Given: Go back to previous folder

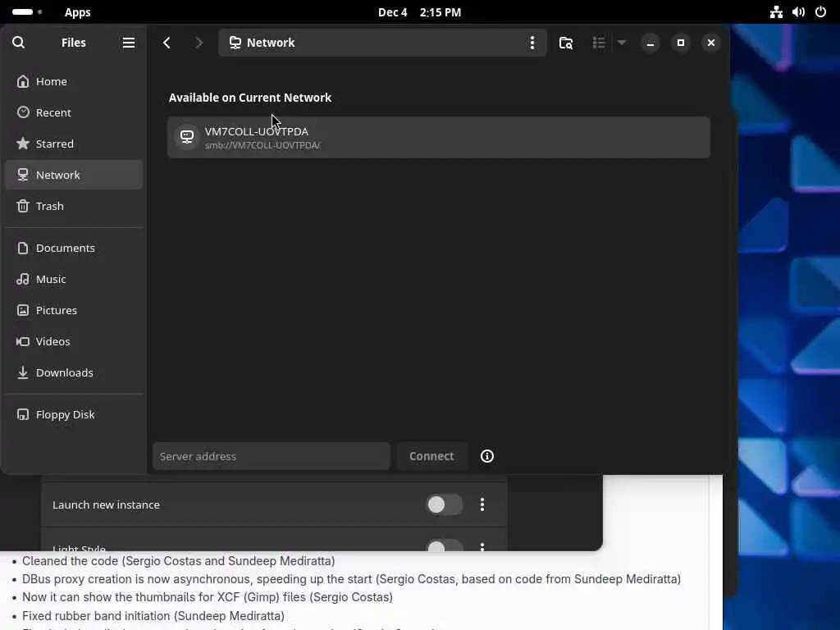Looking at the screenshot, I should (x=167, y=43).
